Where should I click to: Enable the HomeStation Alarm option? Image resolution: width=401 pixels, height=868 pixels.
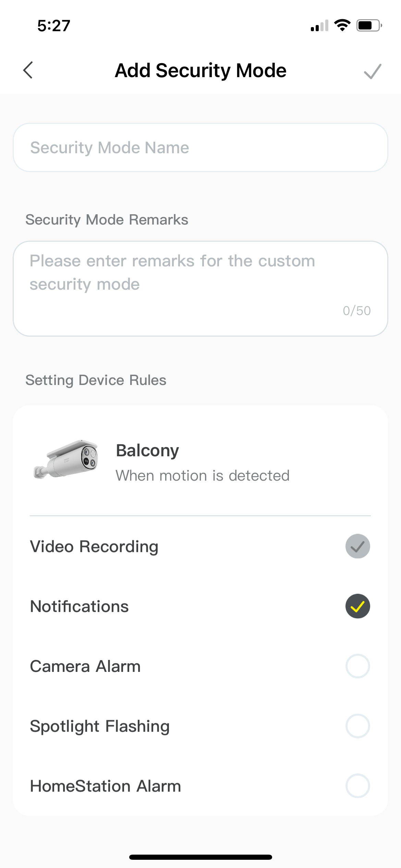(x=357, y=786)
